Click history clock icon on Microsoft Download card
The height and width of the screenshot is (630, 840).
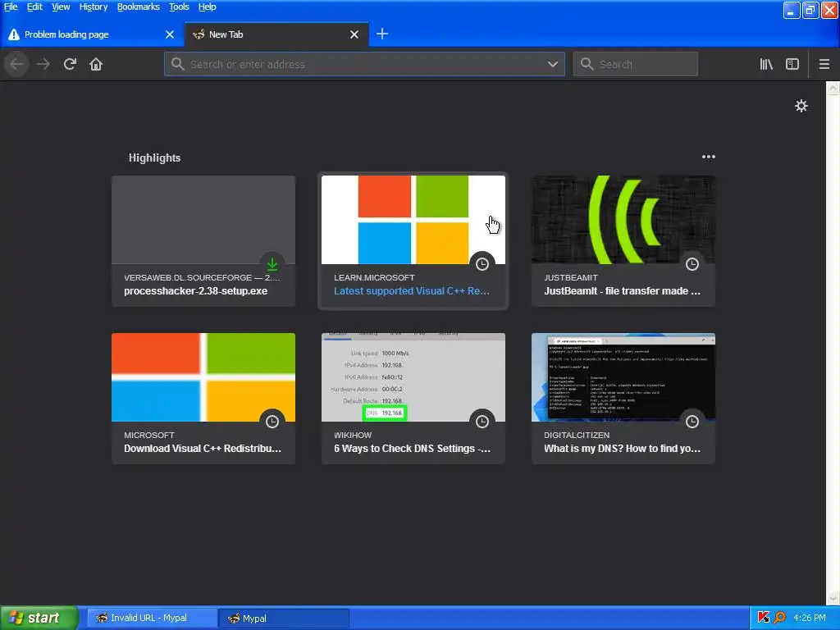point(272,421)
